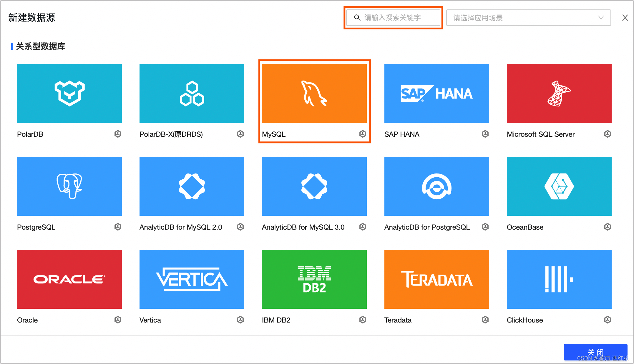Choose the MySQL dolphin tile
634x364 pixels.
314,93
